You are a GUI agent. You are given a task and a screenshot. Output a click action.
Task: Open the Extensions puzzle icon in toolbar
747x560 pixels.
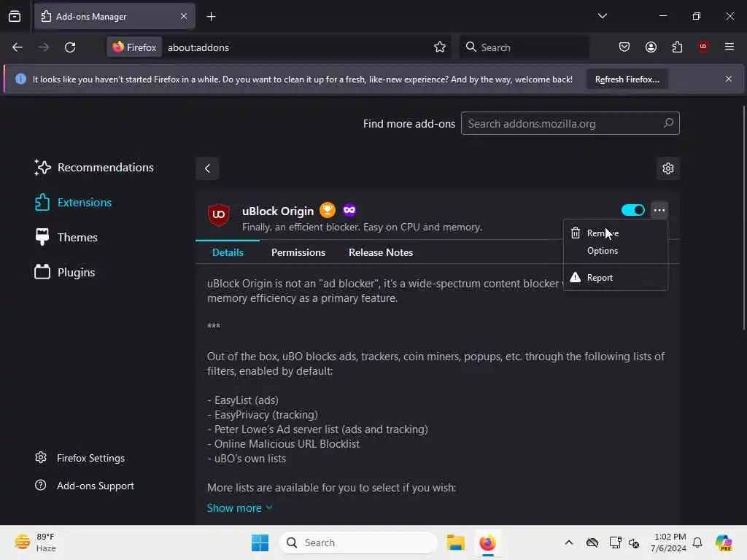click(x=677, y=47)
